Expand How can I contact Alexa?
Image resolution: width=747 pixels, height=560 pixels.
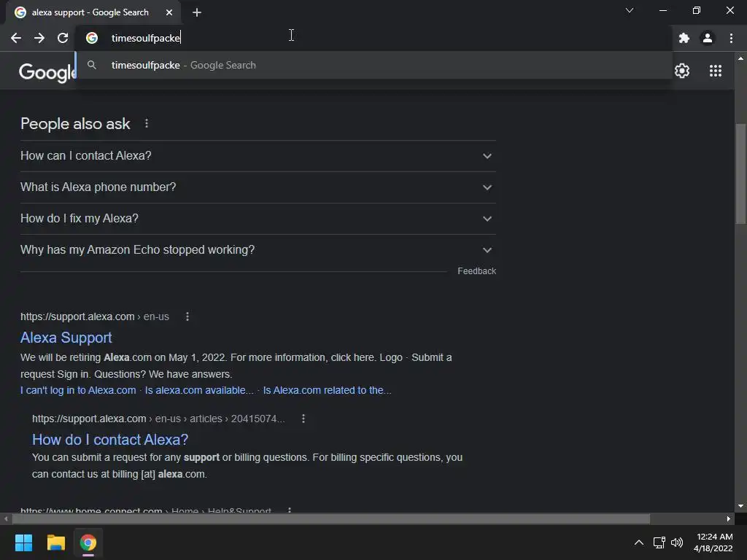(x=258, y=156)
